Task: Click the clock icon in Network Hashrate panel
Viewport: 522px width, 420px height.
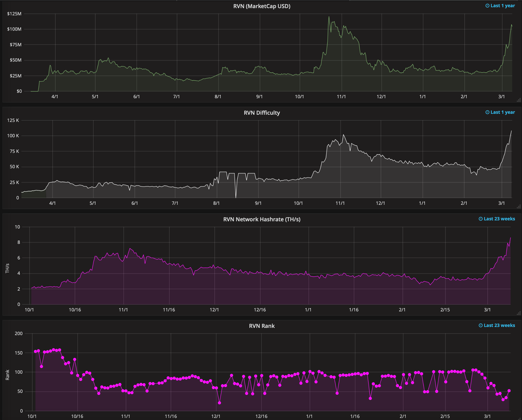Action: (x=481, y=219)
